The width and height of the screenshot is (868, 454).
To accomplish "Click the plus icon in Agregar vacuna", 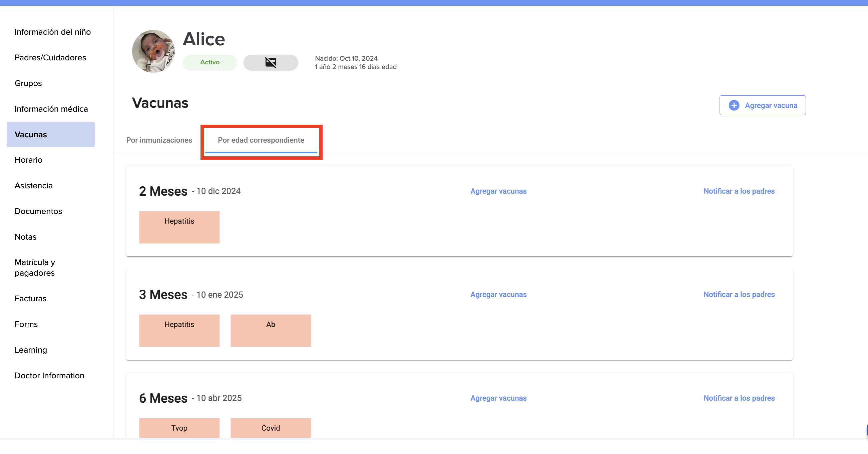I will [734, 105].
